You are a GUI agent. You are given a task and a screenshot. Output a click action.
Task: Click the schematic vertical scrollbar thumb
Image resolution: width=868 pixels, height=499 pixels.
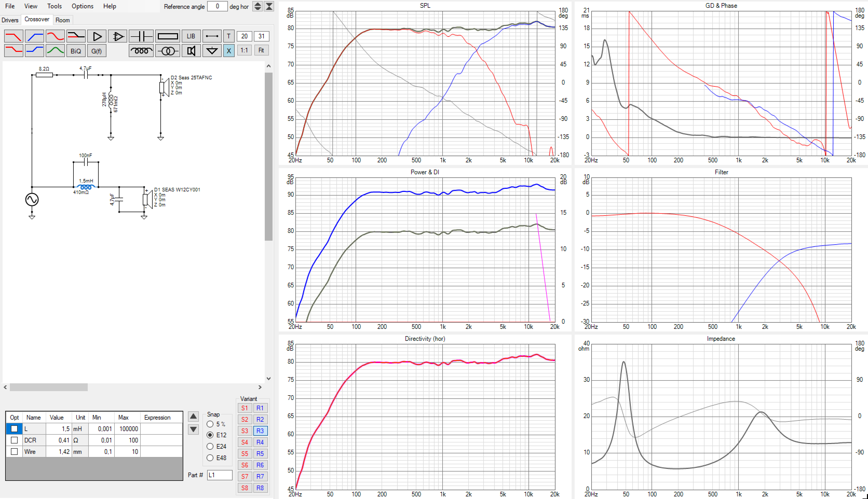click(x=269, y=157)
